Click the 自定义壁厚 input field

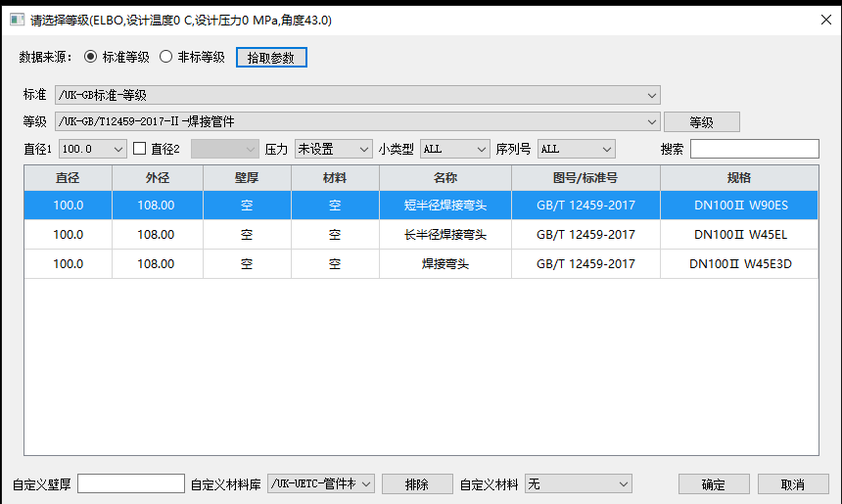131,483
